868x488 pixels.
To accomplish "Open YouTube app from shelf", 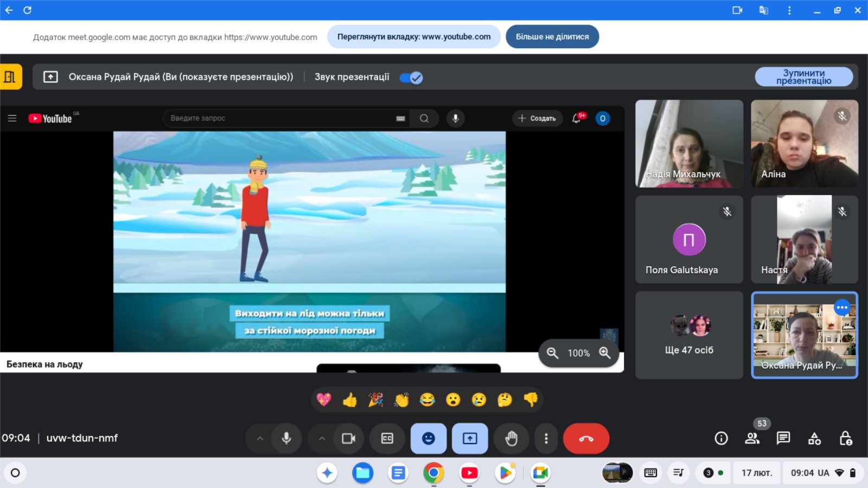I will click(x=469, y=473).
